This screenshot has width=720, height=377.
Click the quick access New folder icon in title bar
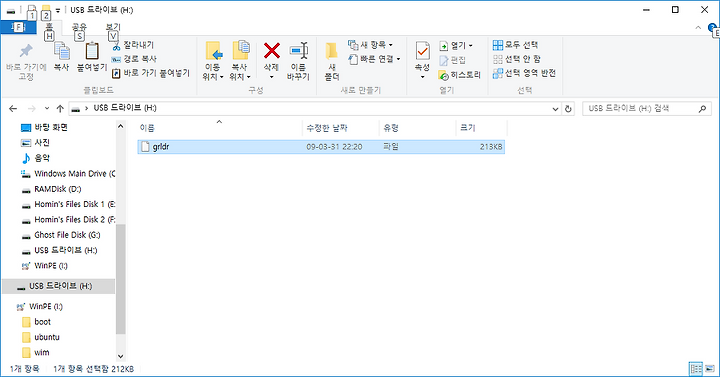pyautogui.click(x=46, y=9)
